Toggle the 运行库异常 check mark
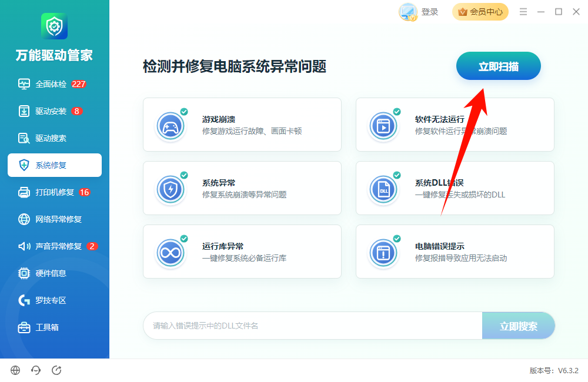Viewport: 588px width, 382px height. pos(183,239)
